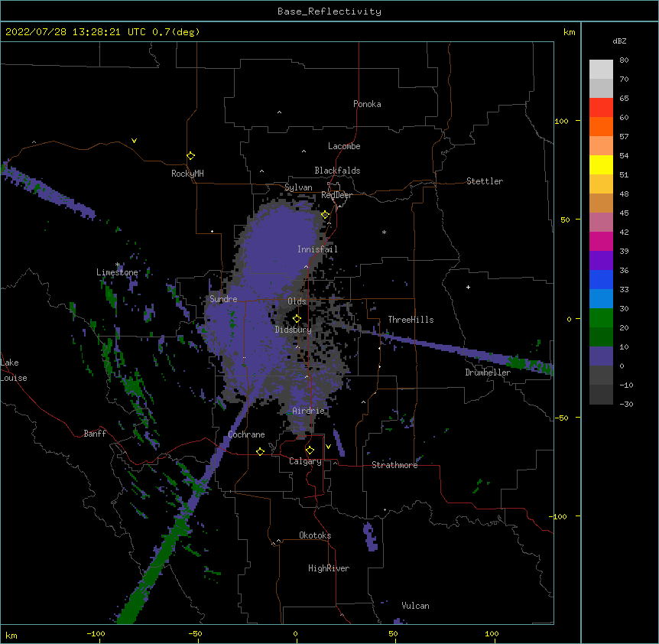
Task: Click the yellow V marker northwest of RockyMH
Action: coord(134,141)
